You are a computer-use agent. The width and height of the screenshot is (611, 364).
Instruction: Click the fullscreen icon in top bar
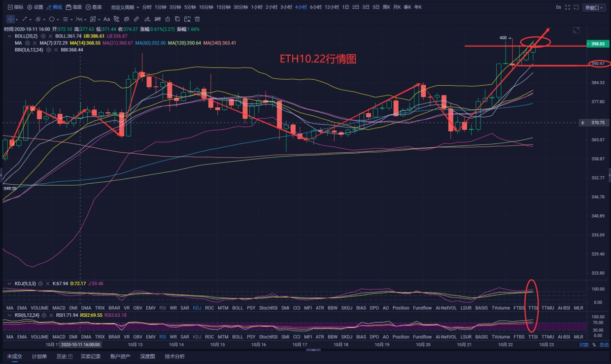coord(568,7)
